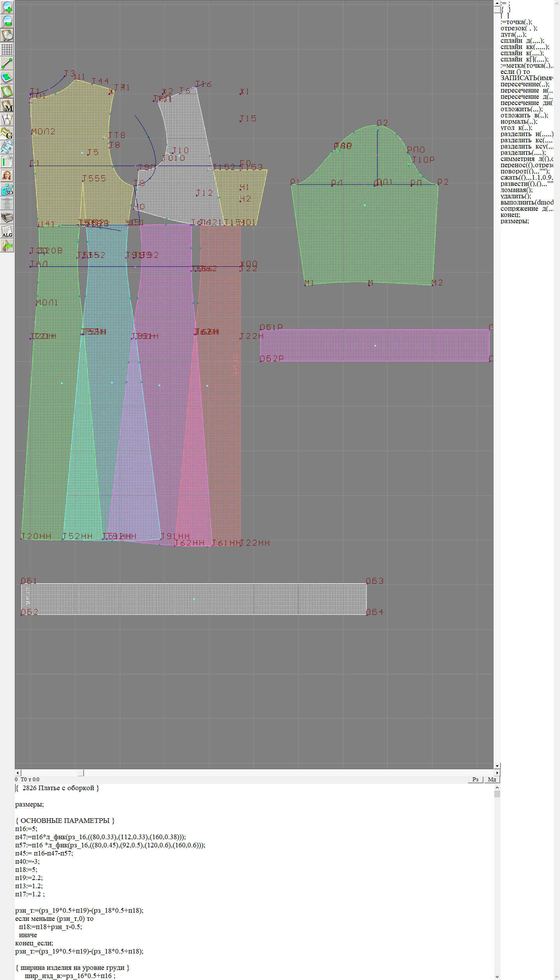Place cursor on 'ОСНОВНЫЕ ПАРАМЕТРЫ' comment line
Image resolution: width=560 pixels, height=980 pixels.
[x=65, y=821]
